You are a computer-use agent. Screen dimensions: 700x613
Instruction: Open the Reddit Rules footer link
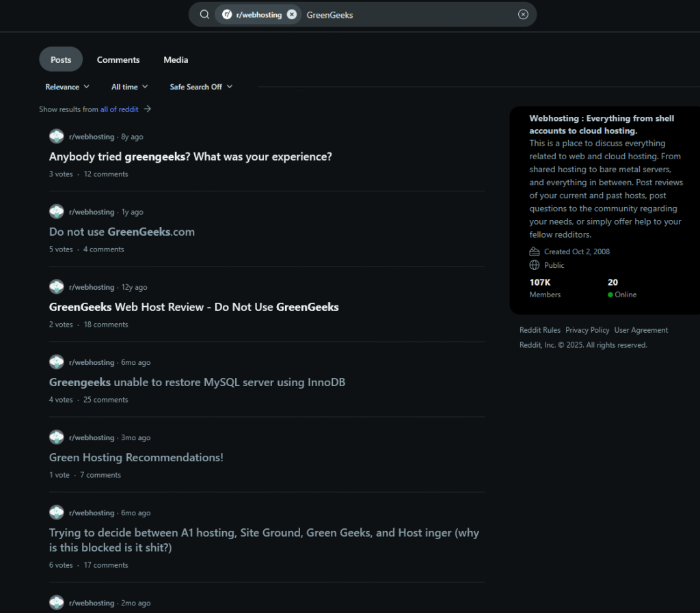tap(539, 330)
